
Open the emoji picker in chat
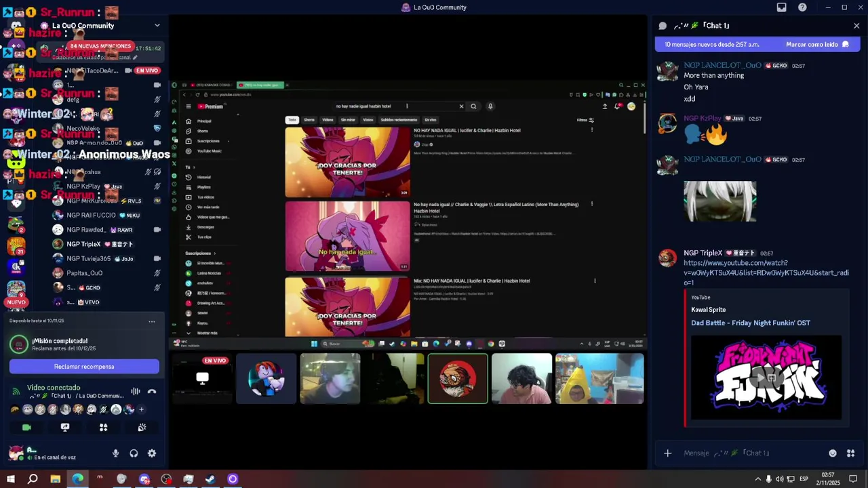click(x=833, y=453)
